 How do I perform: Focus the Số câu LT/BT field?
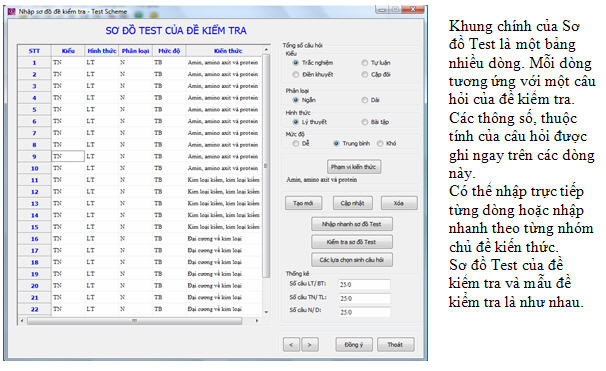[x=364, y=284]
